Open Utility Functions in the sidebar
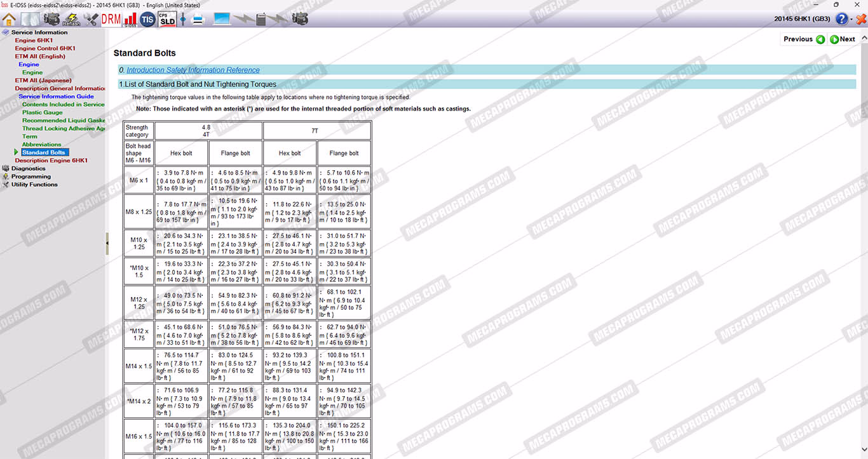 pos(34,185)
